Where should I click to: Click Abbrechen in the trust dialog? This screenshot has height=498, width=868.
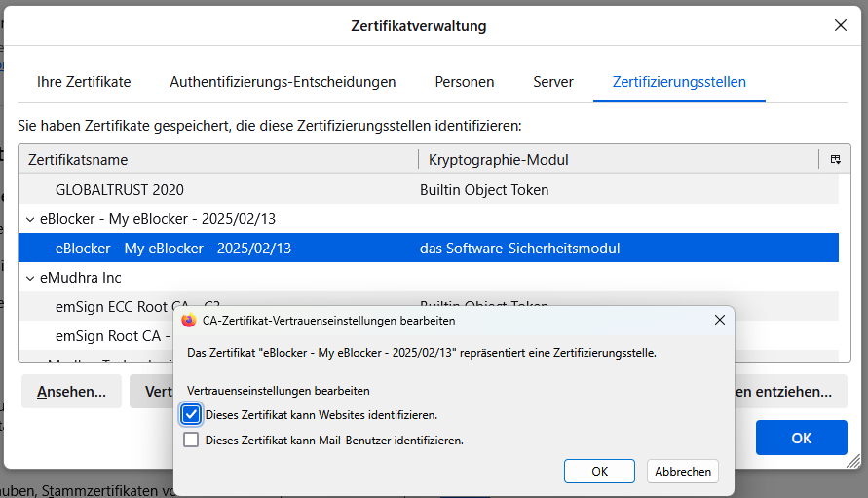point(683,471)
